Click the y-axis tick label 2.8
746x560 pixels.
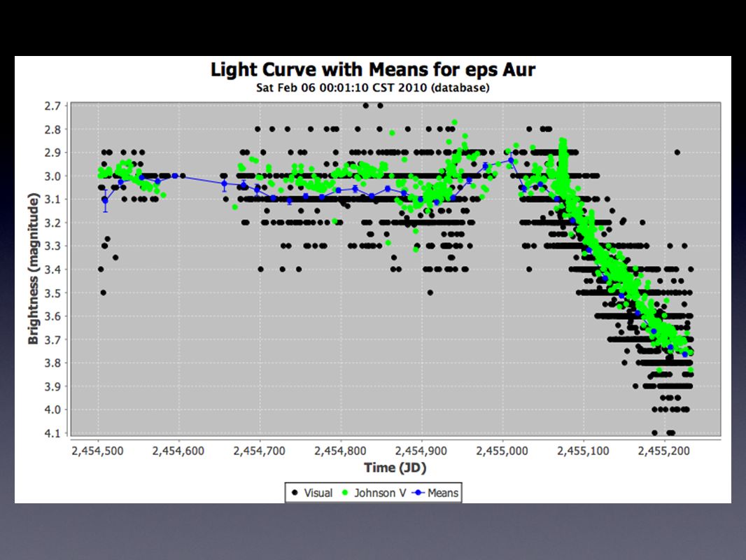pos(52,129)
